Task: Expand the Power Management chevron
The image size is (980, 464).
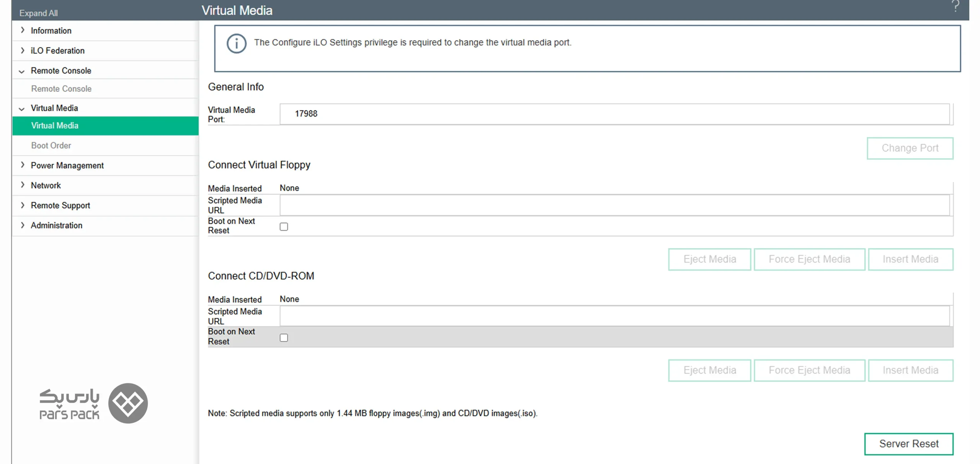Action: click(x=22, y=165)
